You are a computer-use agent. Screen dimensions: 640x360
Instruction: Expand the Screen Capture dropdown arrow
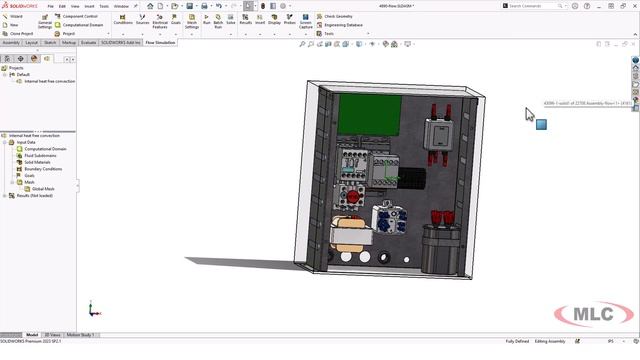[x=305, y=34]
